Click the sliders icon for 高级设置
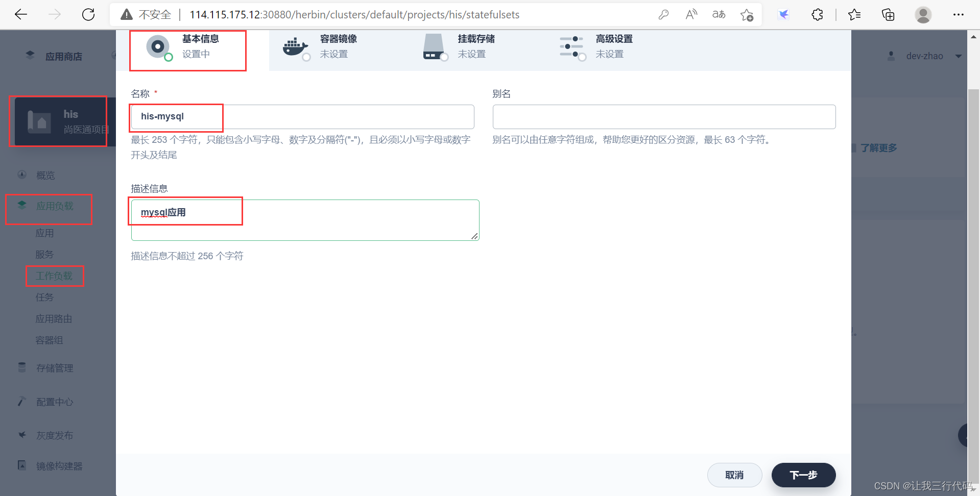 pos(571,47)
